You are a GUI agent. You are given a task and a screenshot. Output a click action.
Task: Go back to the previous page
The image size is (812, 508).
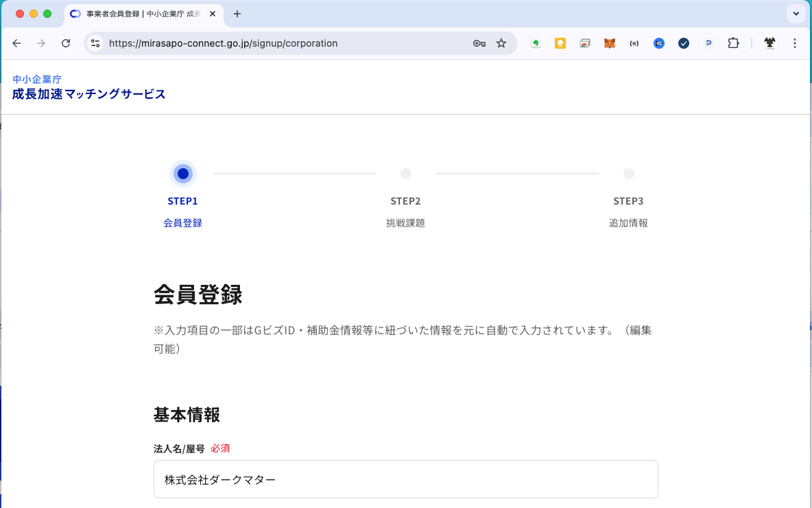point(17,43)
